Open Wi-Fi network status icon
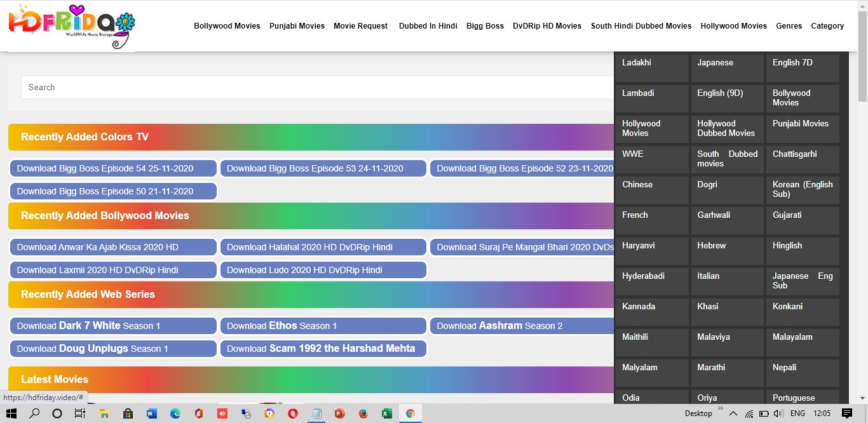The image size is (868, 423). point(749,414)
